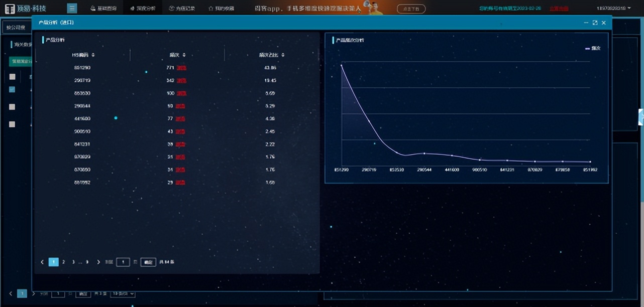644x307 pixels.
Task: Open the items-per-page dropdown in background
Action: (x=123, y=293)
